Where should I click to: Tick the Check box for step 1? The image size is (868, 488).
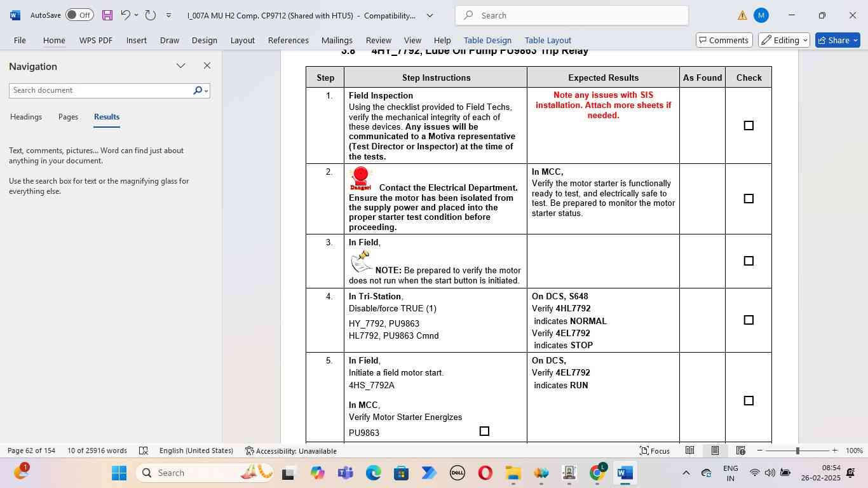[x=749, y=126]
